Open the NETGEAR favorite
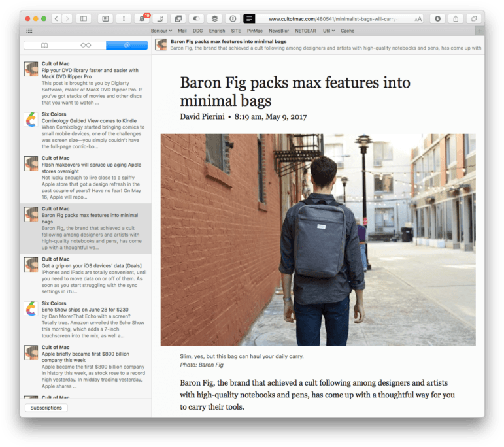The width and height of the screenshot is (504, 447). (x=305, y=31)
